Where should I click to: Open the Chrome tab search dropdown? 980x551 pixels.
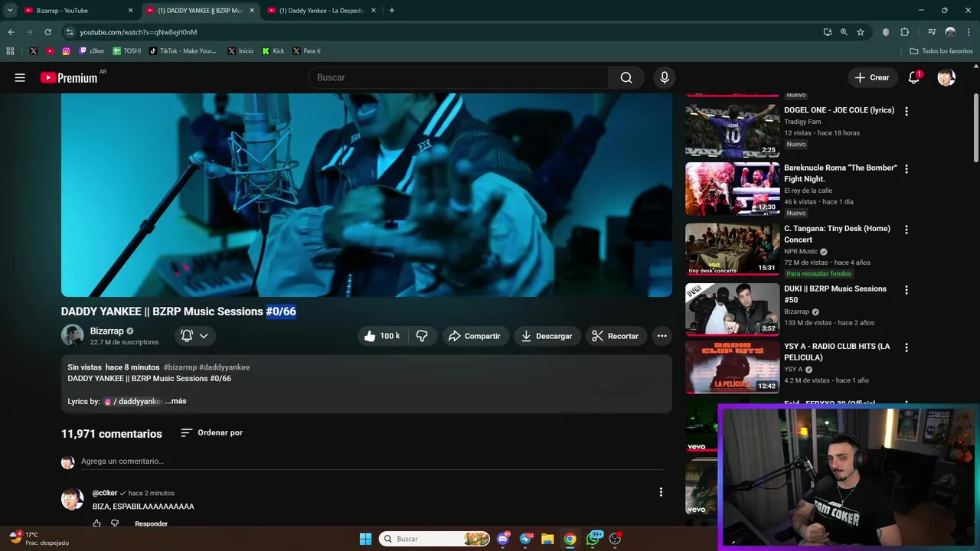[10, 10]
